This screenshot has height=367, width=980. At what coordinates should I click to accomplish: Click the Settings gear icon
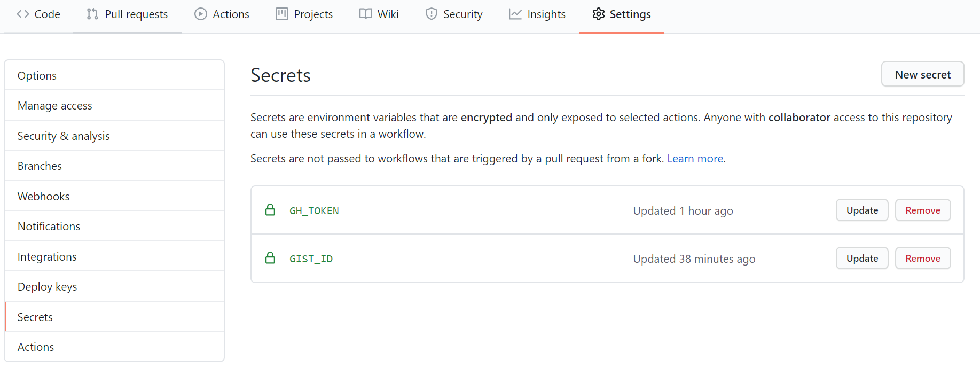tap(599, 14)
